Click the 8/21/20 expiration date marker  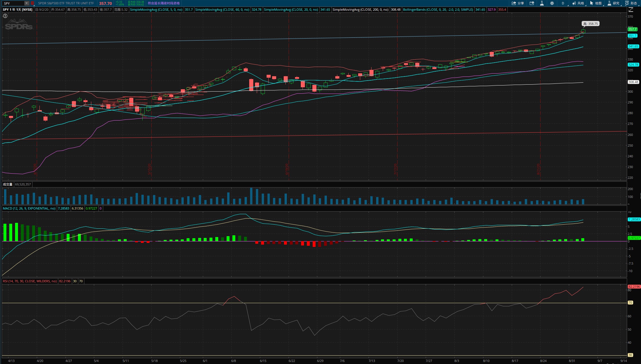pyautogui.click(x=538, y=169)
